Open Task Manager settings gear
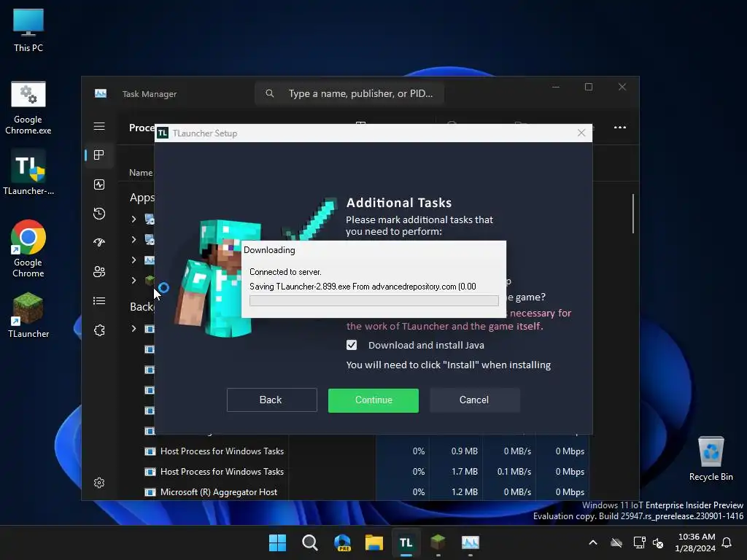 click(x=99, y=483)
